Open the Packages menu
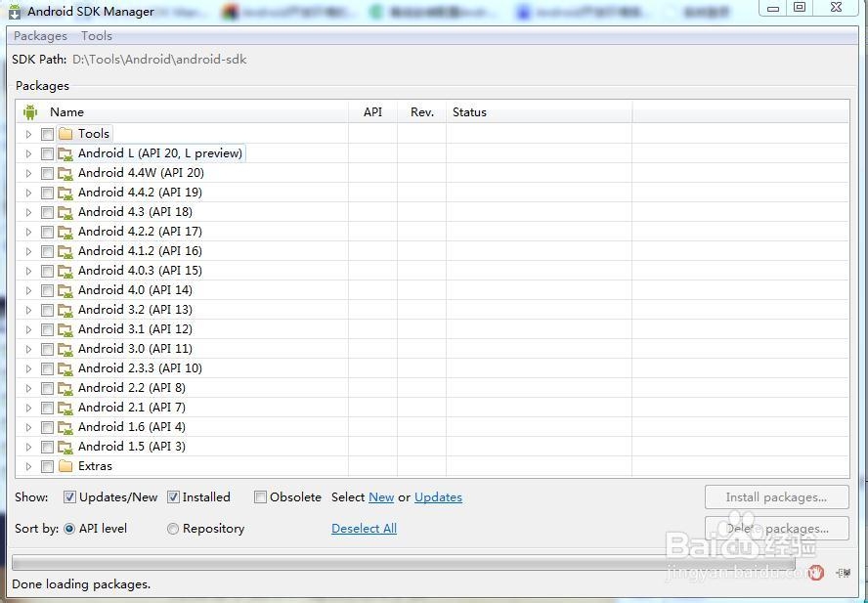 coord(40,36)
